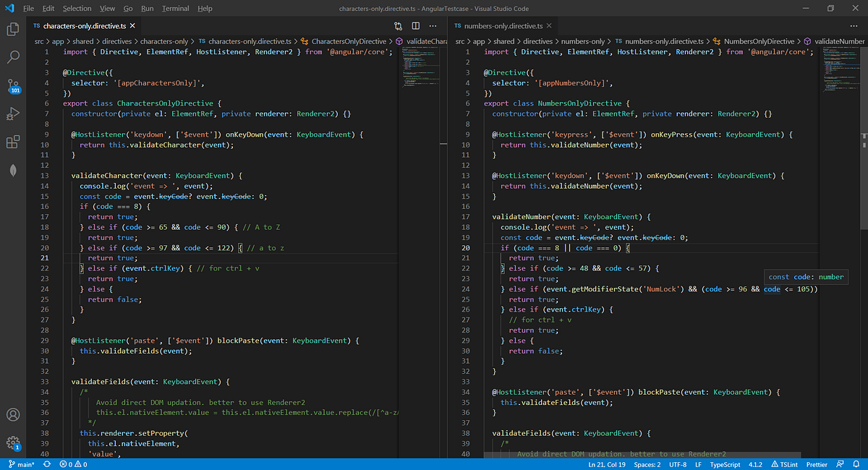Select the TypeScript language mode indicator
868x470 pixels.
point(725,464)
